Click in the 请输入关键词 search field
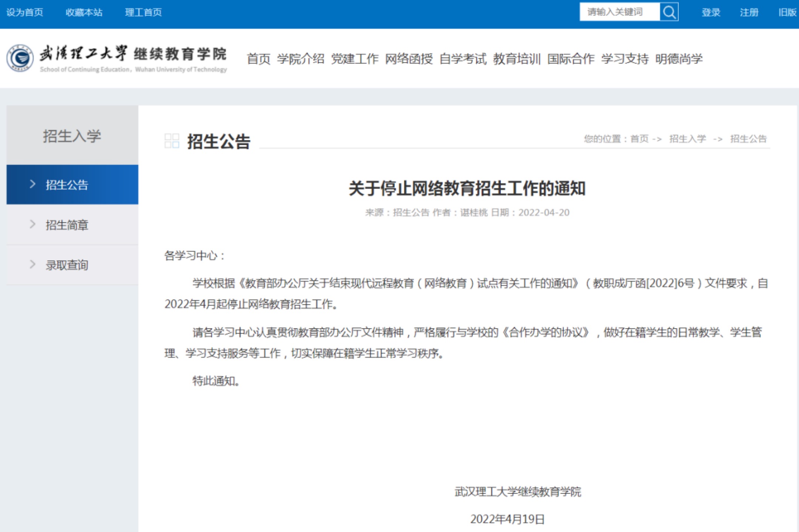Image resolution: width=799 pixels, height=532 pixels. 620,12
